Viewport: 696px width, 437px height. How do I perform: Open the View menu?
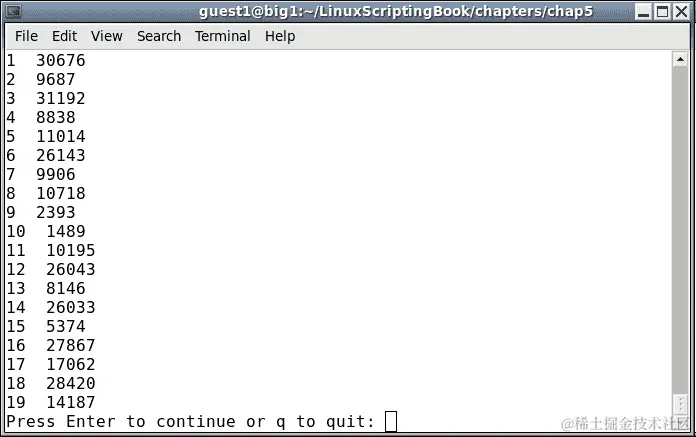pos(107,36)
